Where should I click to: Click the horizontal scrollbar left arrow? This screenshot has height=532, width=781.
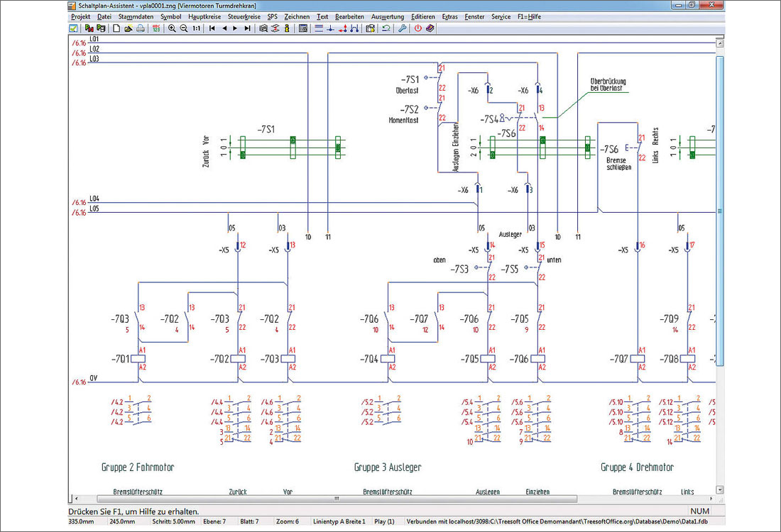click(x=77, y=498)
